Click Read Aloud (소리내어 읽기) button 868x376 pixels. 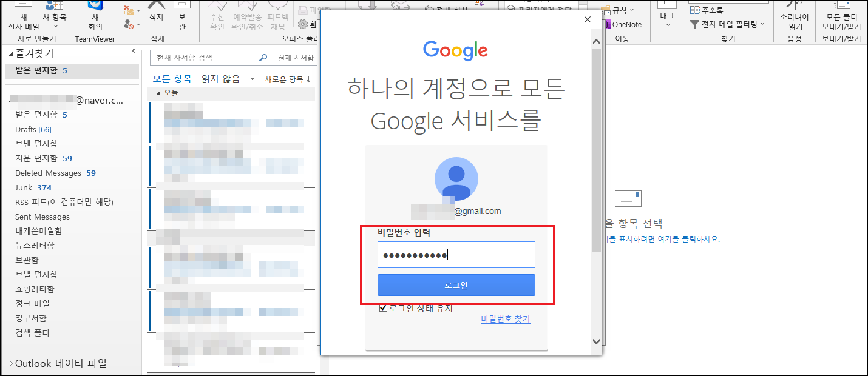pos(795,17)
